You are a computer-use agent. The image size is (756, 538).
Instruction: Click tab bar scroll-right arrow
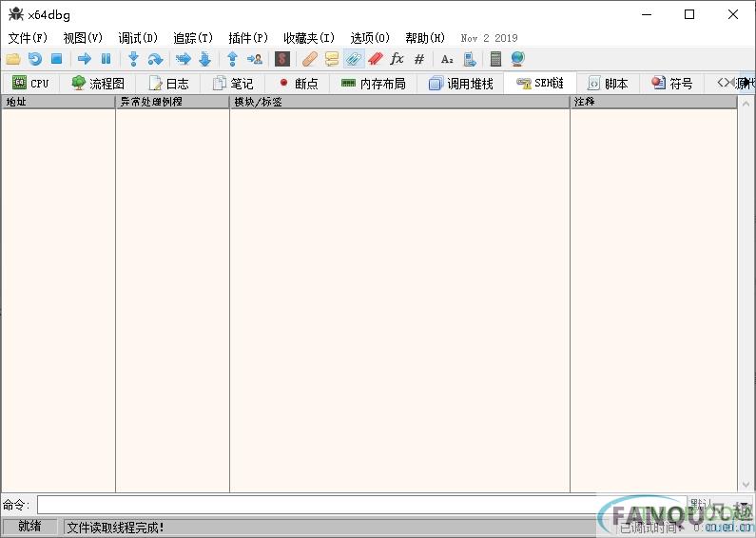coord(747,83)
